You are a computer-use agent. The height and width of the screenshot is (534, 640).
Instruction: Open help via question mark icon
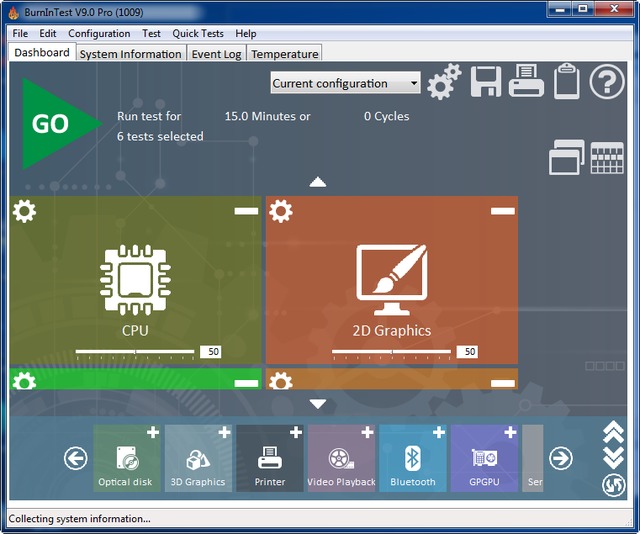[x=606, y=82]
